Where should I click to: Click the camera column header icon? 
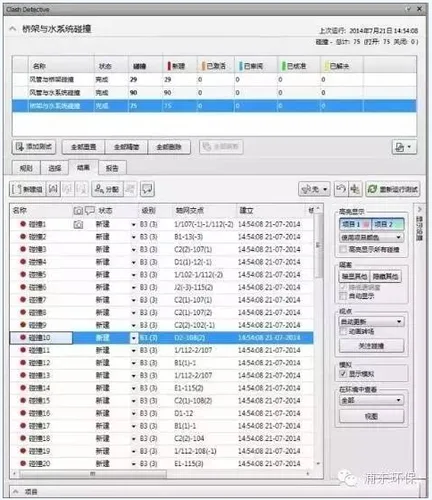[78, 211]
